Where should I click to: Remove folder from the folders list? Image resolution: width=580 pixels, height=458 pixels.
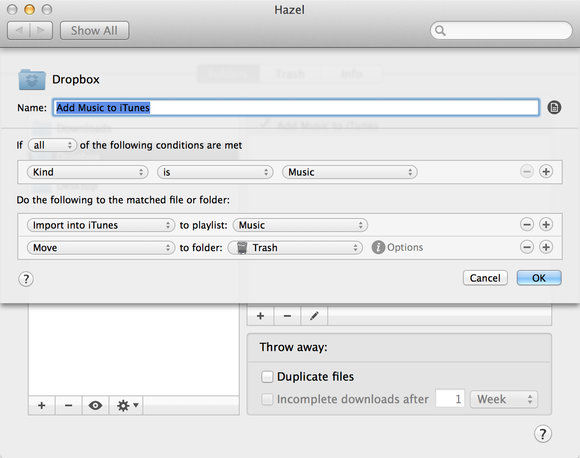[68, 405]
